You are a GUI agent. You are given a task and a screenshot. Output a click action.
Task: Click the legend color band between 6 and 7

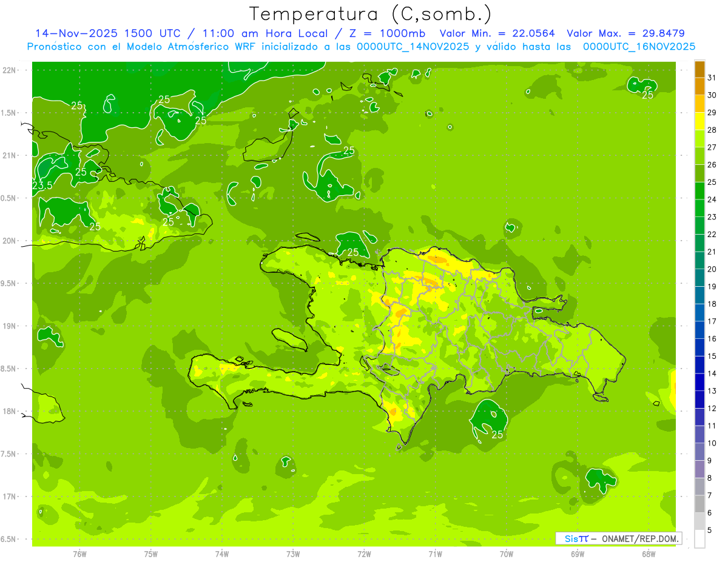tap(699, 504)
